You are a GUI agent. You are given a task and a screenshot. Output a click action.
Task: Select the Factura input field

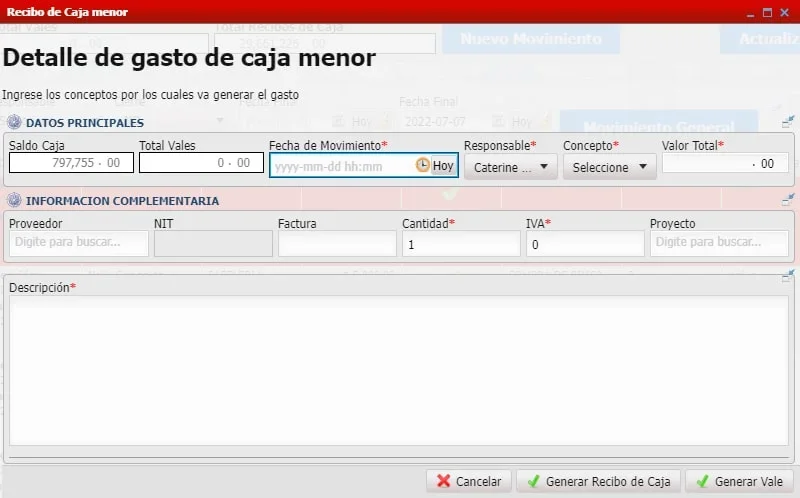(x=337, y=243)
